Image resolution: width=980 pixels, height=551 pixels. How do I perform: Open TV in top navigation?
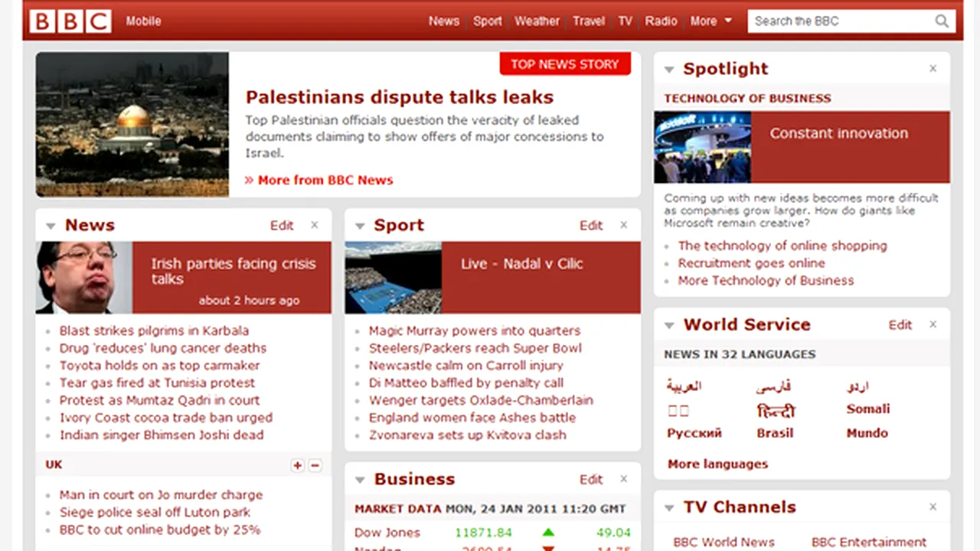(x=626, y=21)
